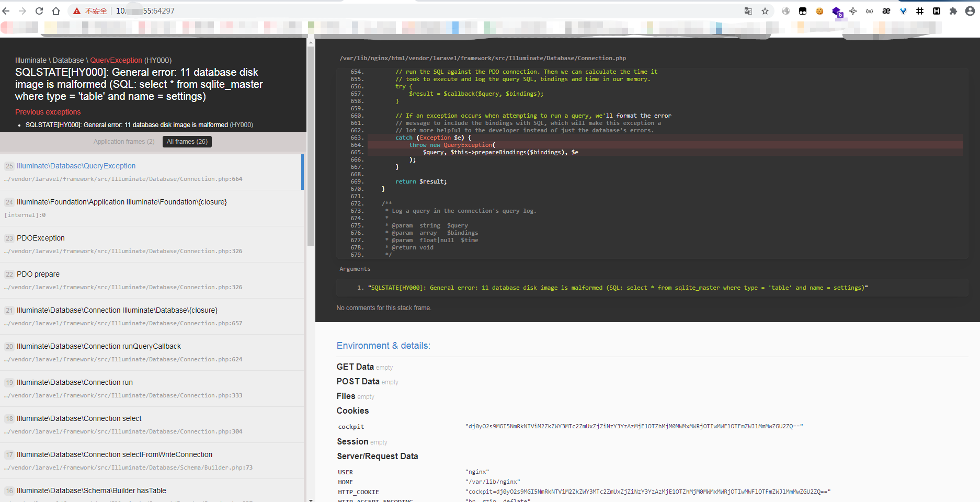Select frame 16 Schema Builder hasTable
This screenshot has width=980, height=502.
pos(152,491)
